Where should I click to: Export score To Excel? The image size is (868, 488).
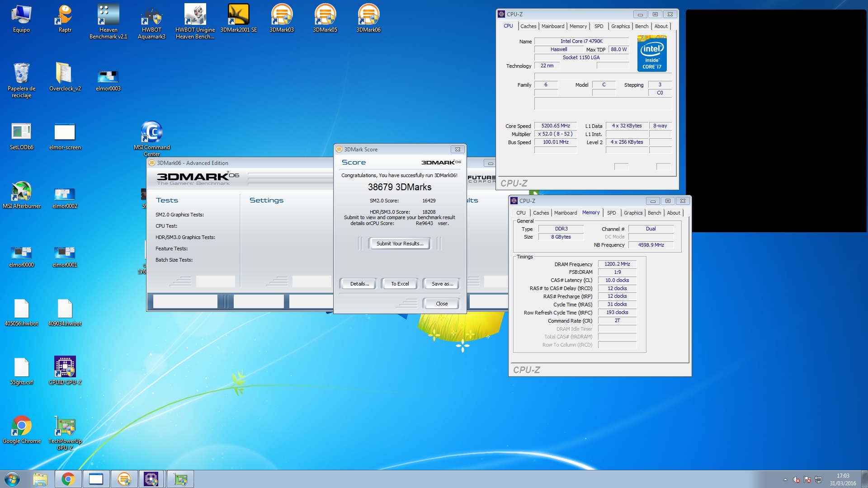tap(400, 284)
